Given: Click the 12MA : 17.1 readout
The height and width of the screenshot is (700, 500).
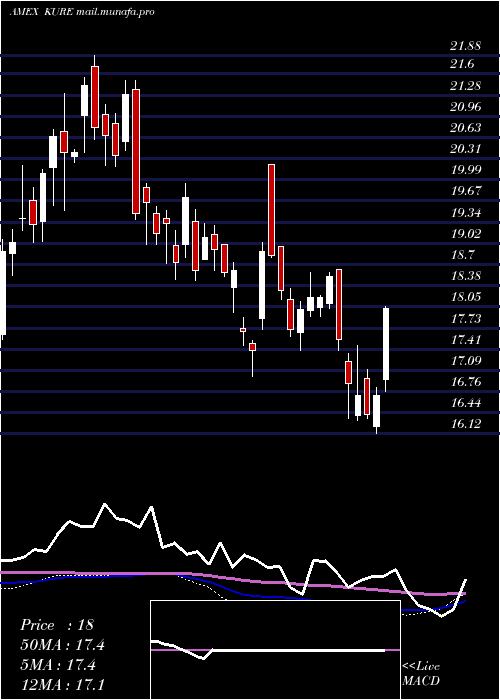Looking at the screenshot, I should [62, 684].
